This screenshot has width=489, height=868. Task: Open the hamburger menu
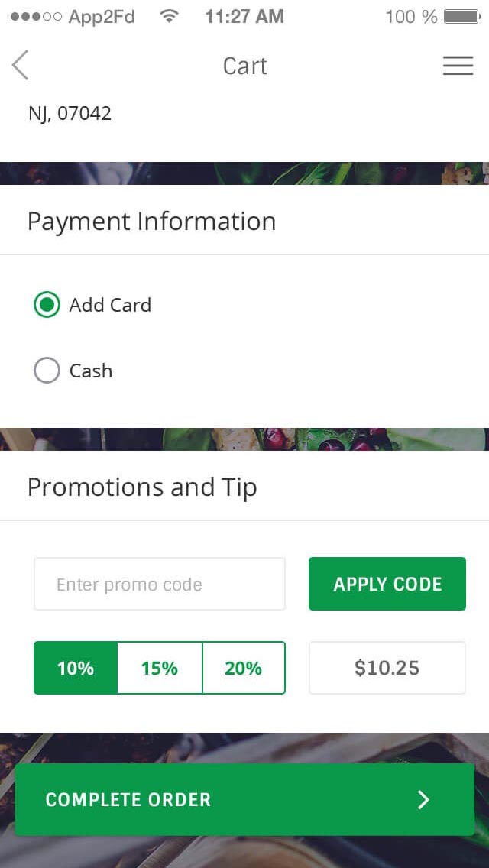pyautogui.click(x=458, y=66)
